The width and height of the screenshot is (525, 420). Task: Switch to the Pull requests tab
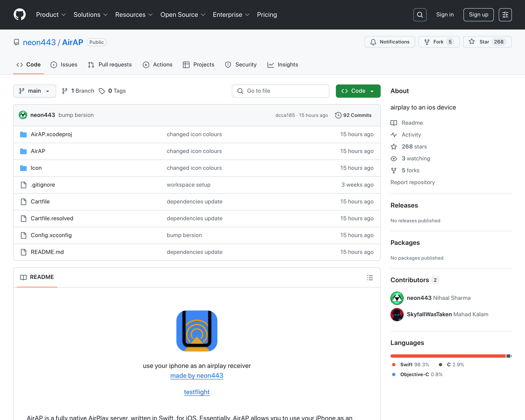pos(110,65)
